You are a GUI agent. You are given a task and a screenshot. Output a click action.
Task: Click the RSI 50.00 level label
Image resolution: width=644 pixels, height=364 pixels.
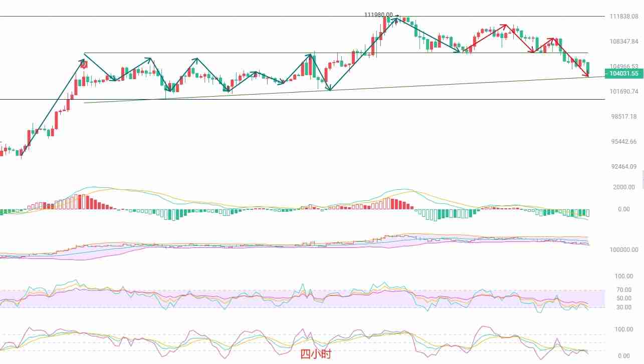point(624,298)
